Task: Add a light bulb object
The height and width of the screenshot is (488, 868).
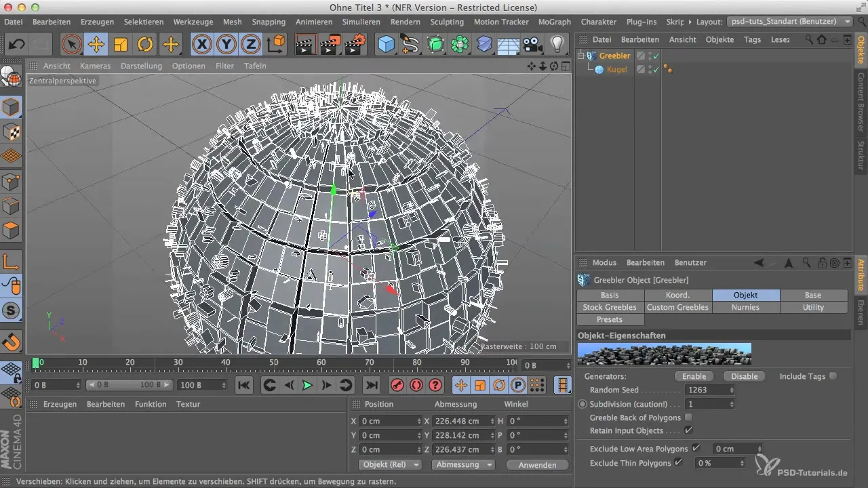Action: 557,45
